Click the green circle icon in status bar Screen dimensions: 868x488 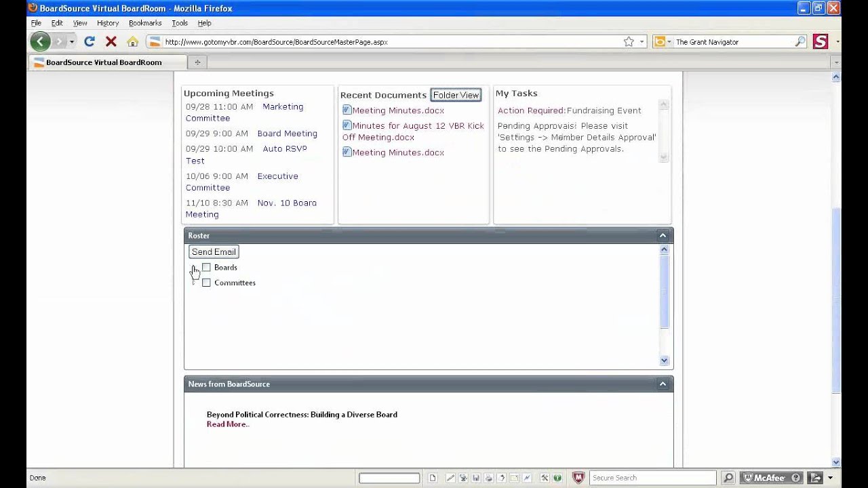tap(557, 478)
